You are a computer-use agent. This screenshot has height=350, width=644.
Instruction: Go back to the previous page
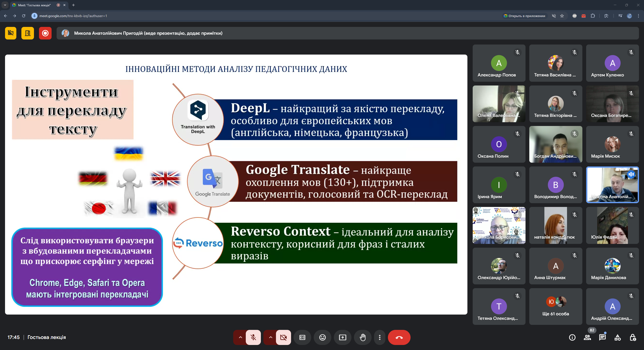point(6,16)
